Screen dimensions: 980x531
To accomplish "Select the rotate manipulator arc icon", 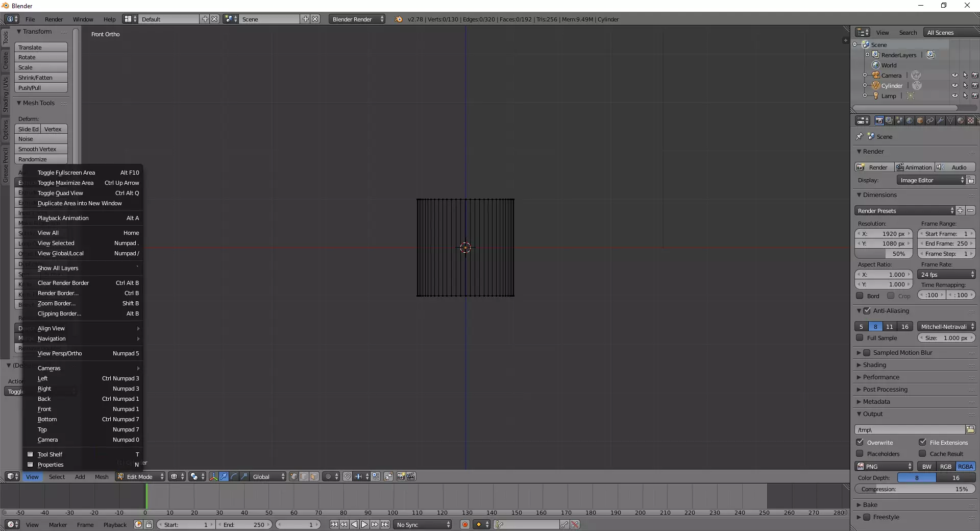I will tap(234, 476).
